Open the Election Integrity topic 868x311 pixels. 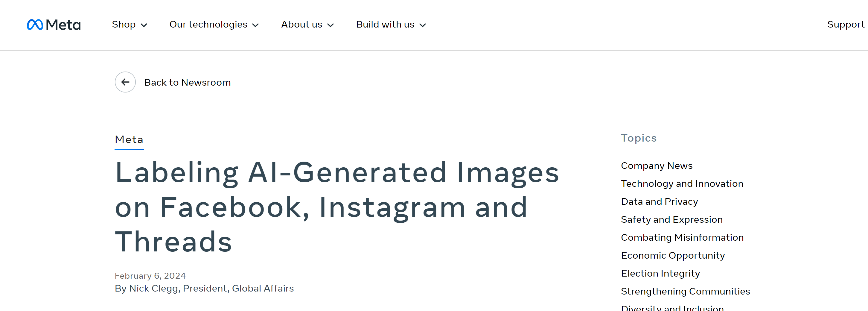660,273
